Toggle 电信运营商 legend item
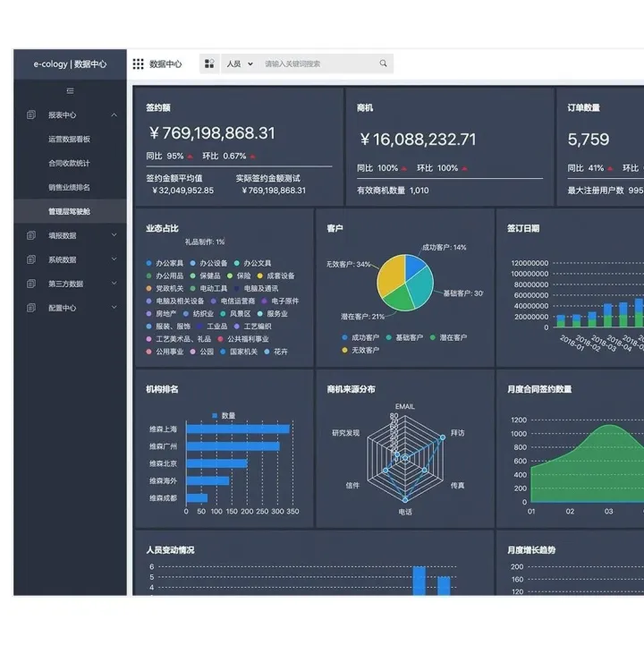The width and height of the screenshot is (644, 645). [233, 301]
